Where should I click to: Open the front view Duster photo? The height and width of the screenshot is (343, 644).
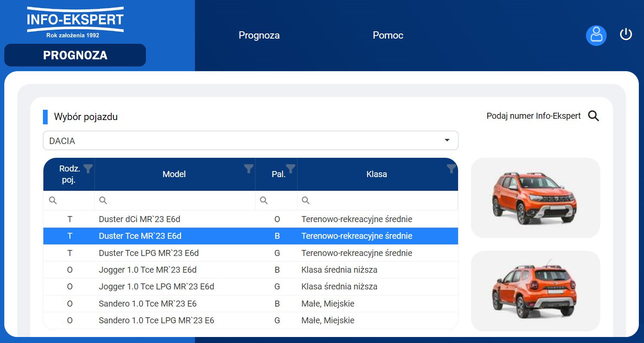[x=535, y=198]
